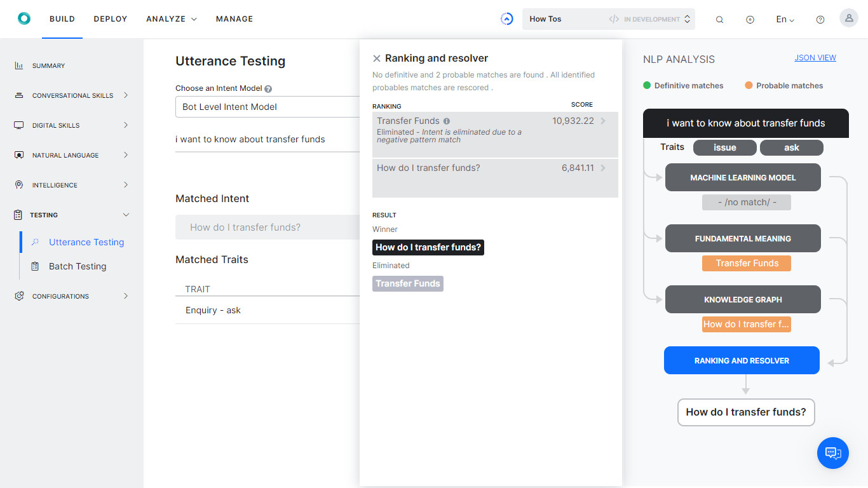Expand the Transfer Funds ranking row
The width and height of the screenshot is (868, 488).
tap(602, 121)
